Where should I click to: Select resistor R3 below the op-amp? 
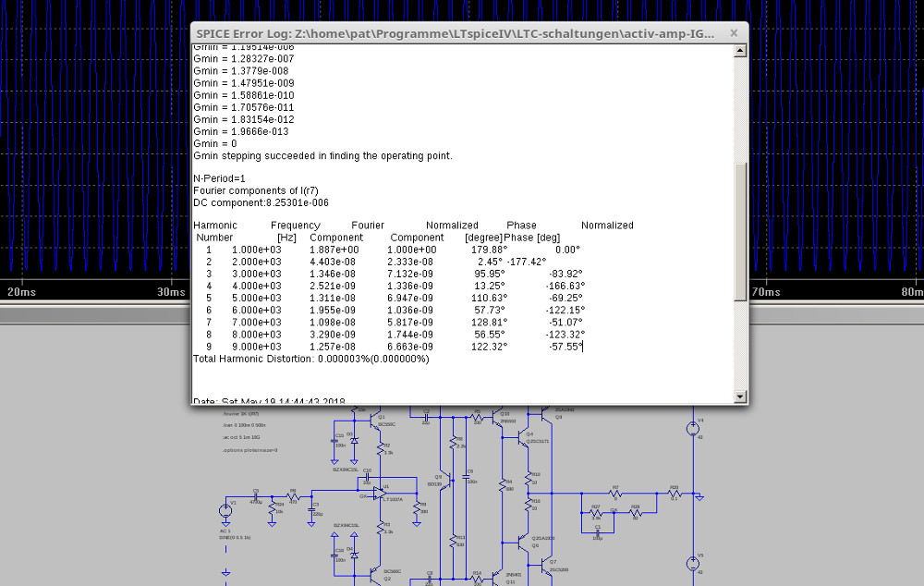coord(381,527)
